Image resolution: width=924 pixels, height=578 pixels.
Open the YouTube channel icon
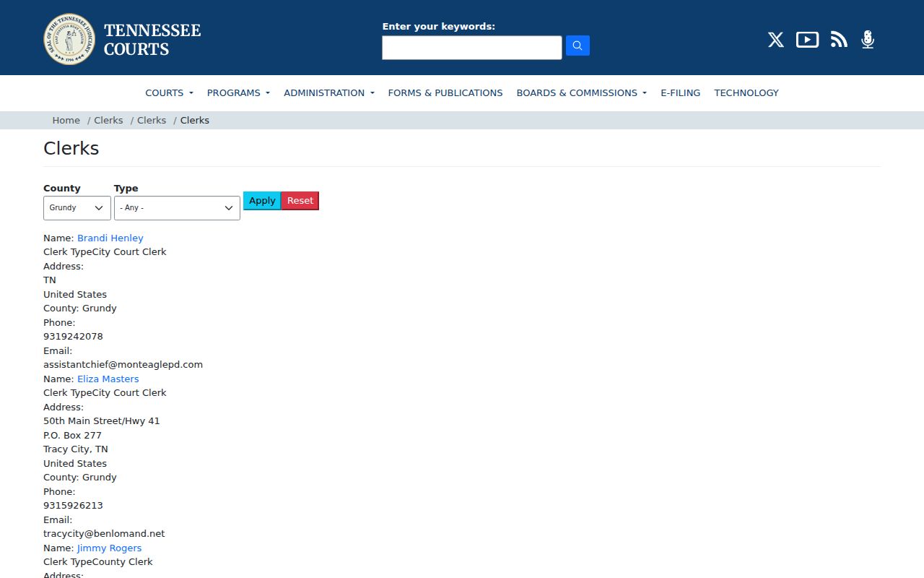pyautogui.click(x=807, y=40)
